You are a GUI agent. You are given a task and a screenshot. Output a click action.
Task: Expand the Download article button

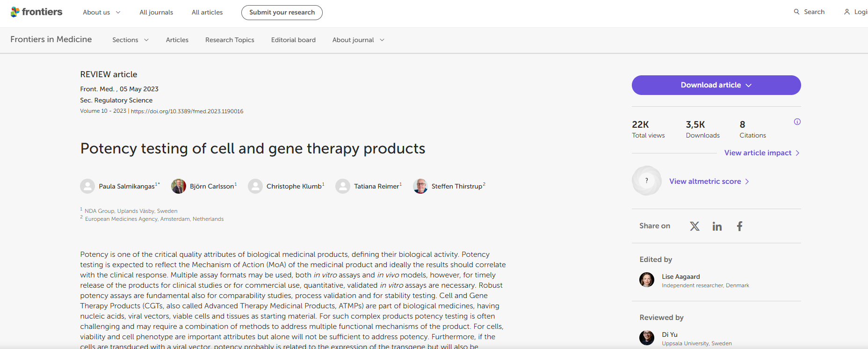(x=716, y=85)
